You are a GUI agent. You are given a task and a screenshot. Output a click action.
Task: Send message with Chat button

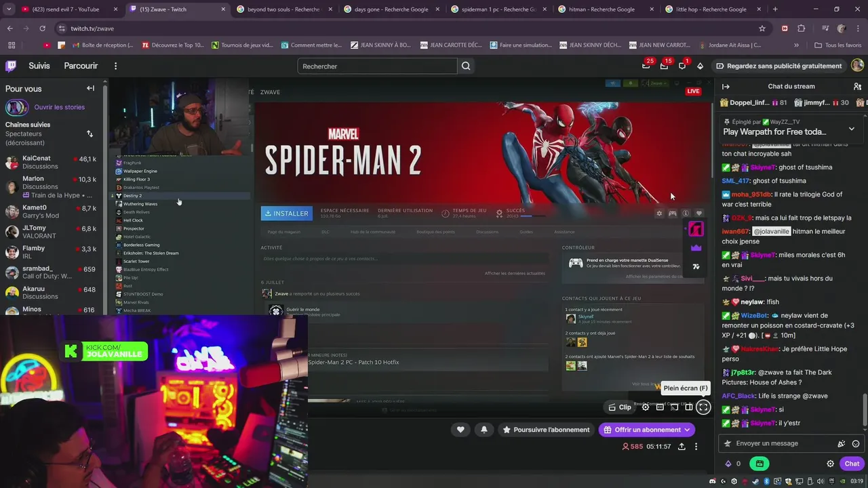852,464
